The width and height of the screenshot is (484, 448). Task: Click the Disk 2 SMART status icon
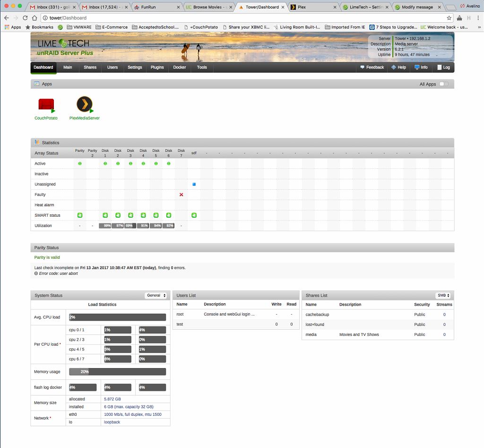pyautogui.click(x=118, y=215)
